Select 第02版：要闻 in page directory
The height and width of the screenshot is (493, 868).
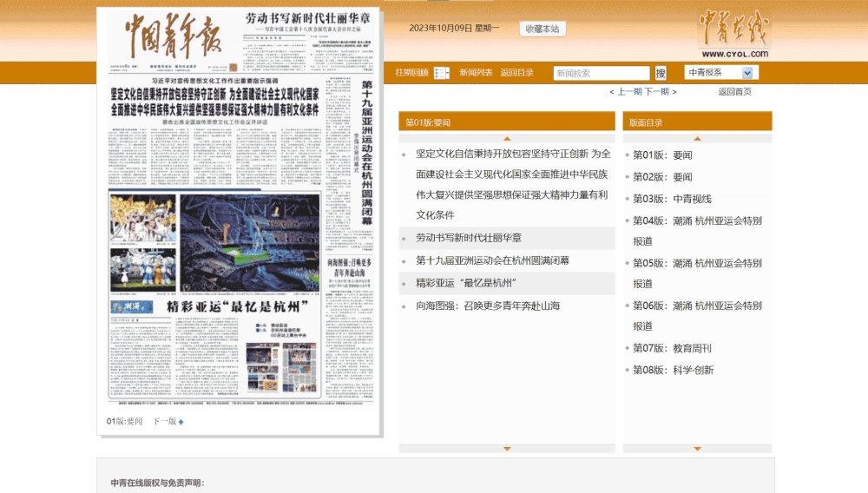point(662,176)
